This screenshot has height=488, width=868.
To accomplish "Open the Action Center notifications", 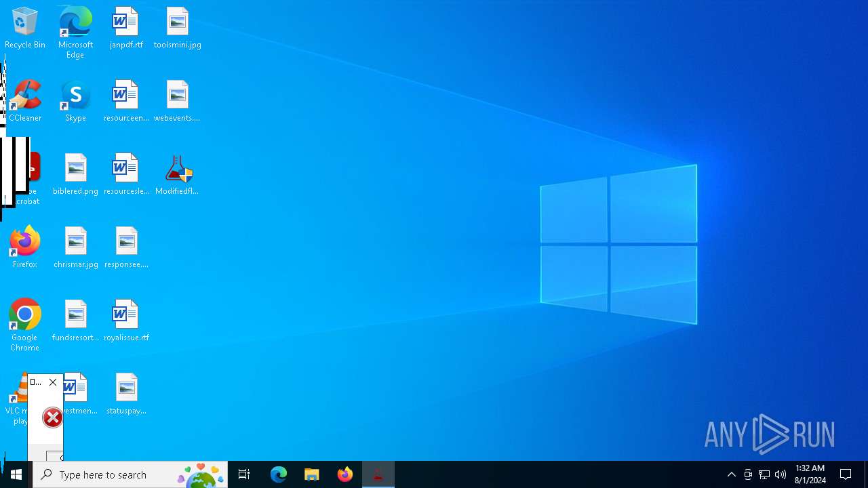I will pos(846,474).
